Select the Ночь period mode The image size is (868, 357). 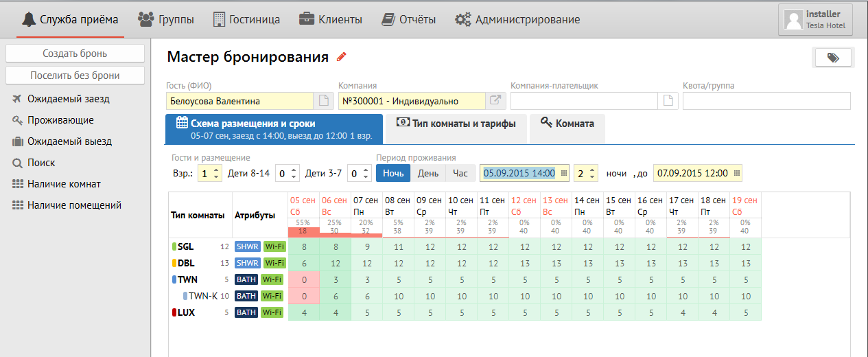393,174
